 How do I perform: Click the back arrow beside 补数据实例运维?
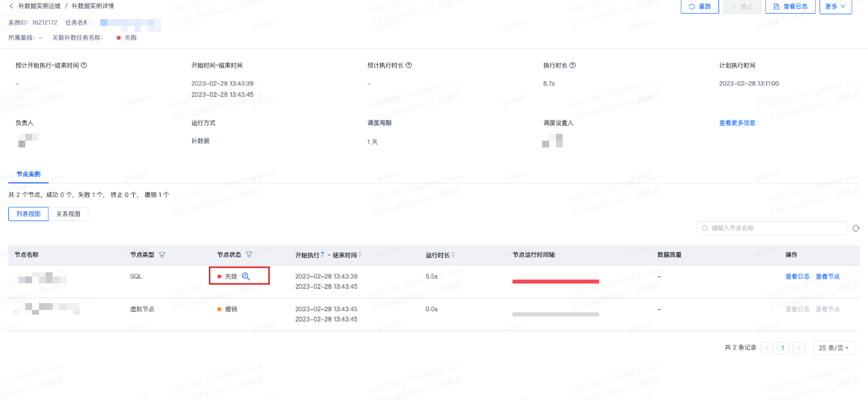point(11,6)
